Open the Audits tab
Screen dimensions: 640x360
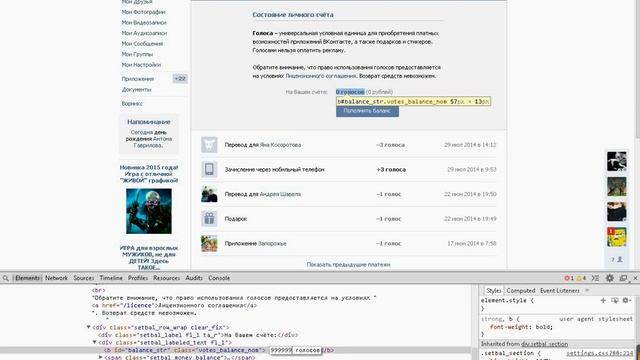pos(194,278)
